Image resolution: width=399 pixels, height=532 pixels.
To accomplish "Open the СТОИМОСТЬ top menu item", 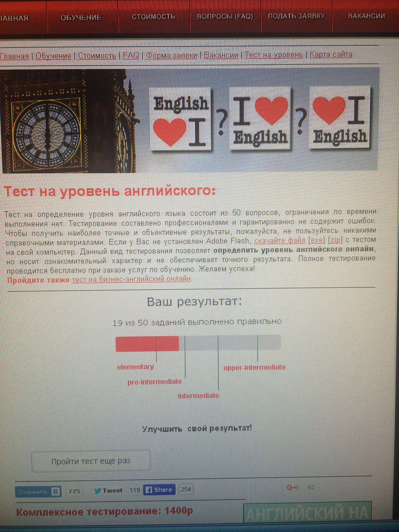I will coord(153,17).
